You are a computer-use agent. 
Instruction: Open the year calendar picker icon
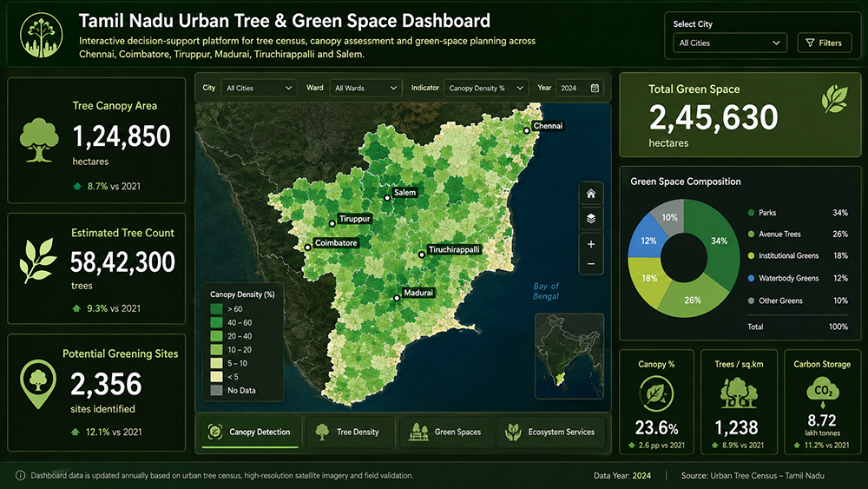595,88
